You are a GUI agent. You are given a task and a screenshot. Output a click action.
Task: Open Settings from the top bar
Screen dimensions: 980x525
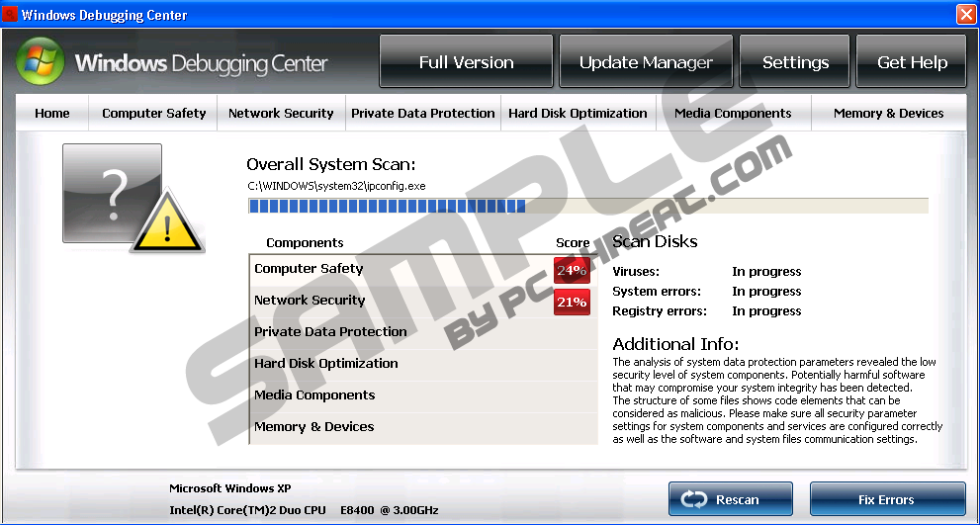click(795, 62)
